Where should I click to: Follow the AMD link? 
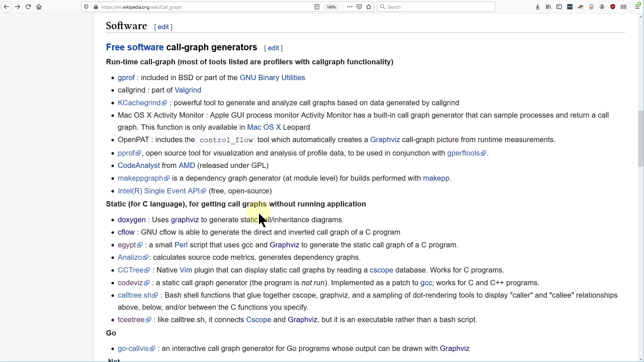tap(187, 166)
